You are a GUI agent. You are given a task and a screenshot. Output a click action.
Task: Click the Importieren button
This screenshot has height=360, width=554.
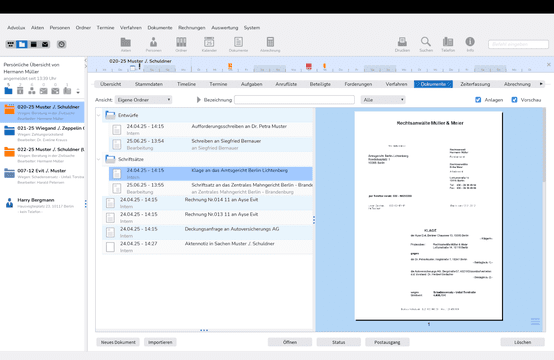(x=160, y=342)
